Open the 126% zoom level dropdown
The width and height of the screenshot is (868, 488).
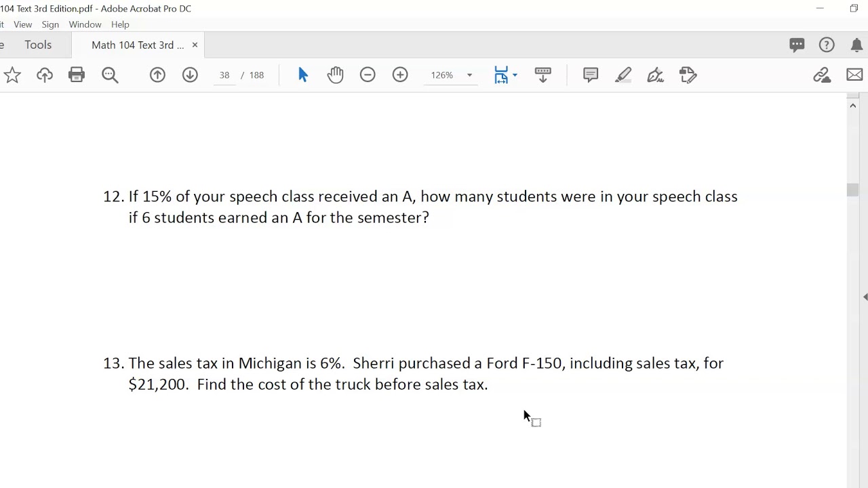point(469,75)
